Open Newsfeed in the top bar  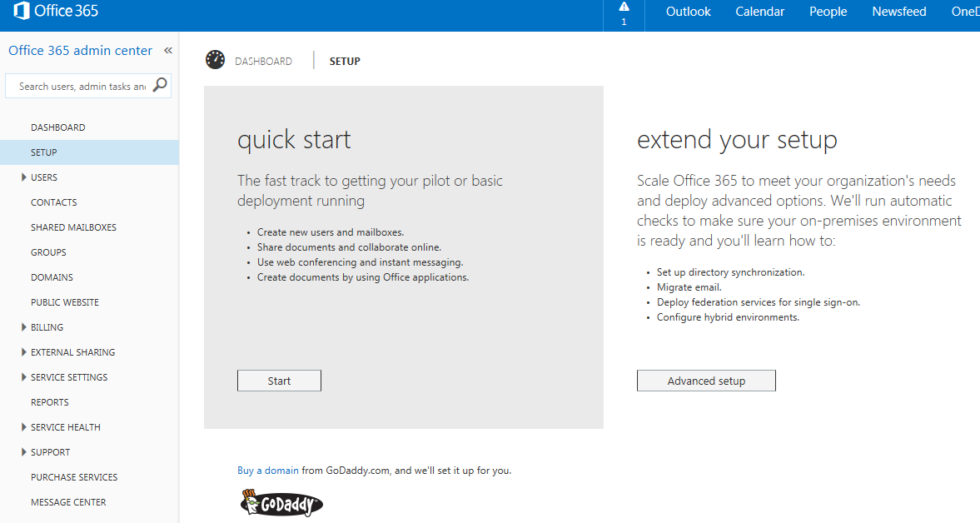898,12
